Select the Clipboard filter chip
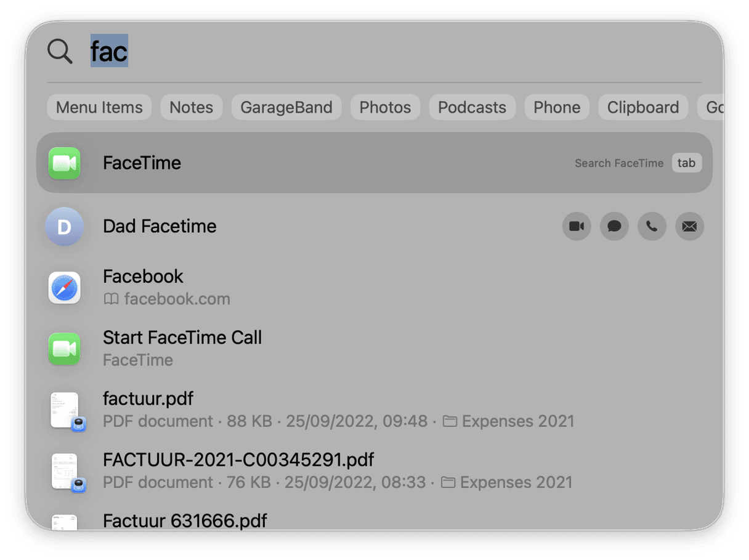This screenshot has width=749, height=560. (x=643, y=107)
